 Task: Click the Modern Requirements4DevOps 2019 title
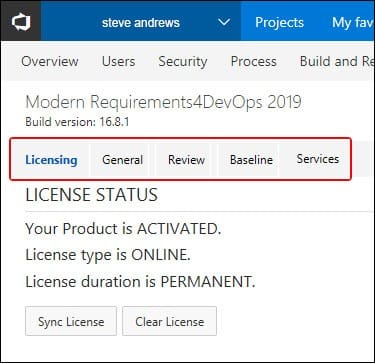163,102
